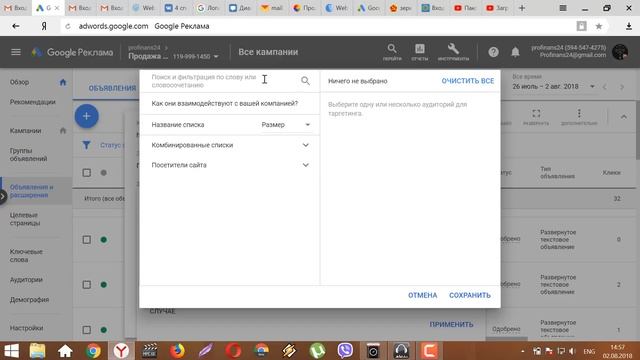Open the notifications bell

(516, 52)
